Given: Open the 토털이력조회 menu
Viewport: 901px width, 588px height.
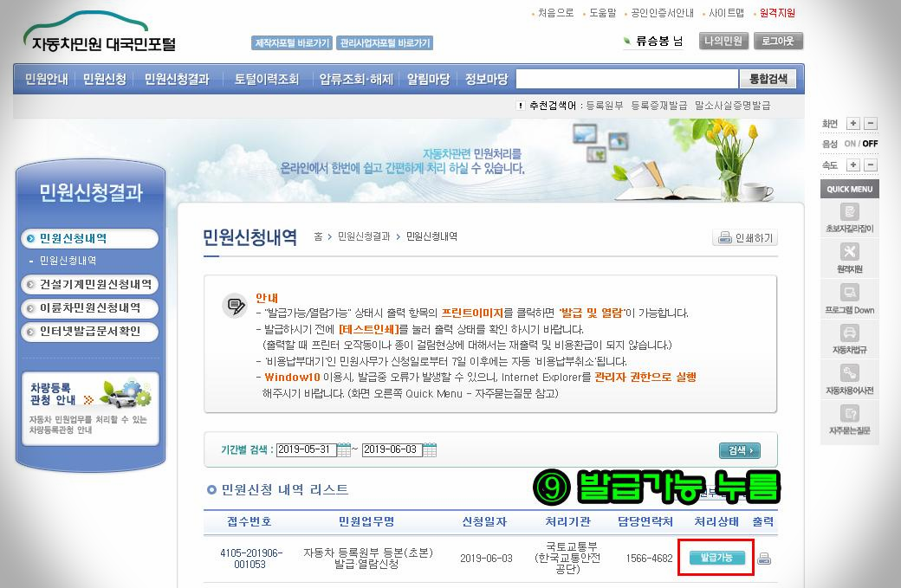Looking at the screenshot, I should coord(267,80).
